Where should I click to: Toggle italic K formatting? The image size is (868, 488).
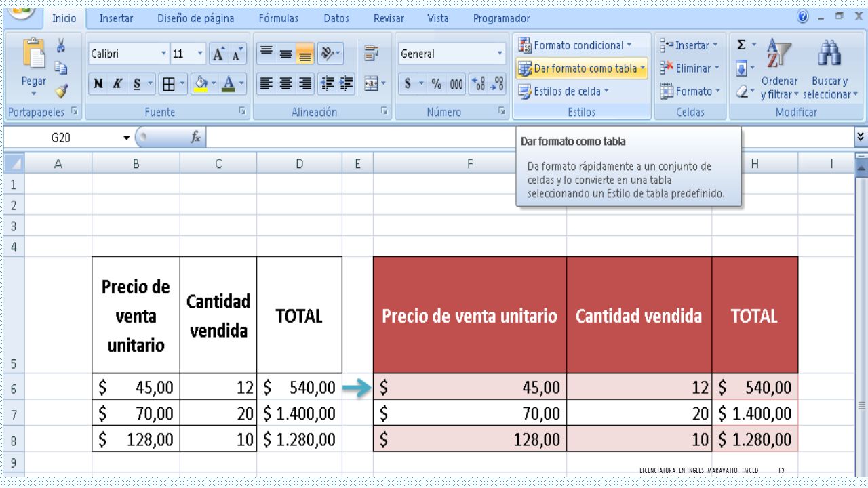[x=117, y=84]
